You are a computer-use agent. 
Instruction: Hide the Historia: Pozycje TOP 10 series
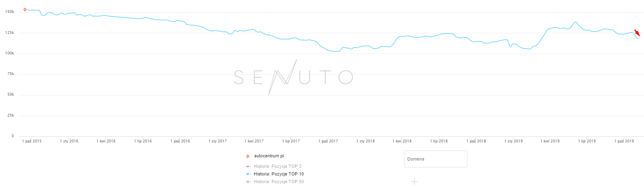point(279,174)
